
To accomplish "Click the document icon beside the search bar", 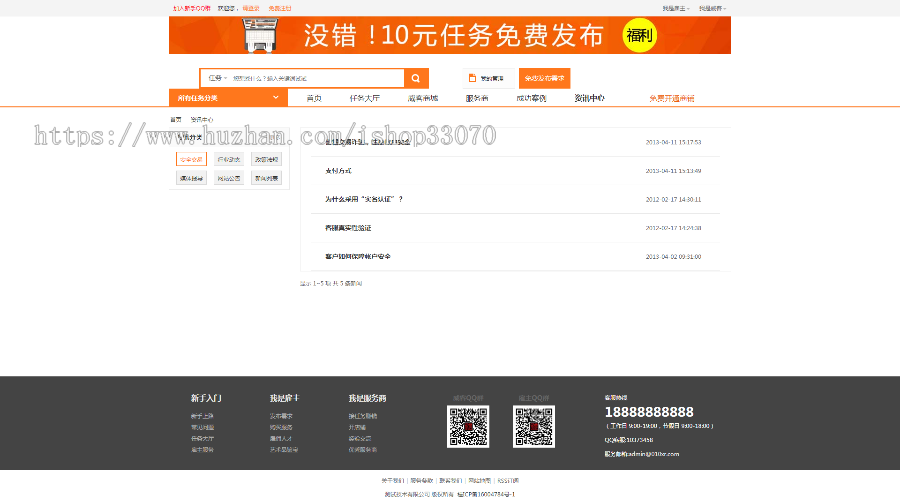I will [x=472, y=78].
